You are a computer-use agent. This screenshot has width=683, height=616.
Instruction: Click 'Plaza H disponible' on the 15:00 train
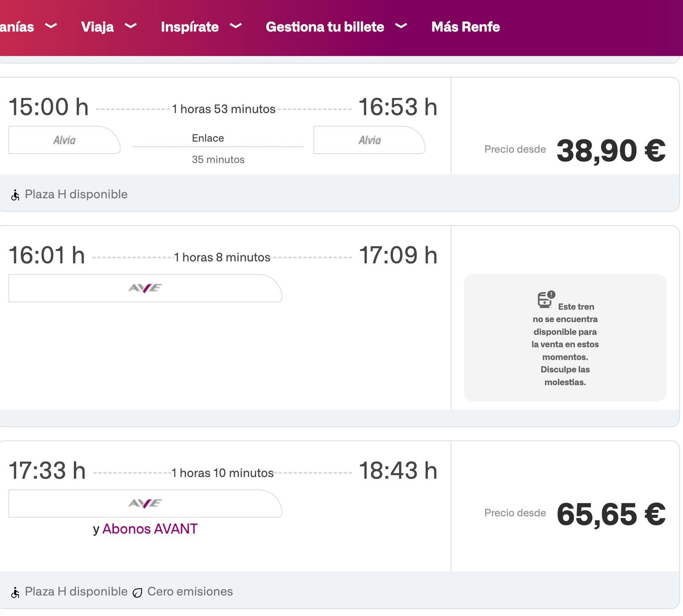pyautogui.click(x=76, y=195)
